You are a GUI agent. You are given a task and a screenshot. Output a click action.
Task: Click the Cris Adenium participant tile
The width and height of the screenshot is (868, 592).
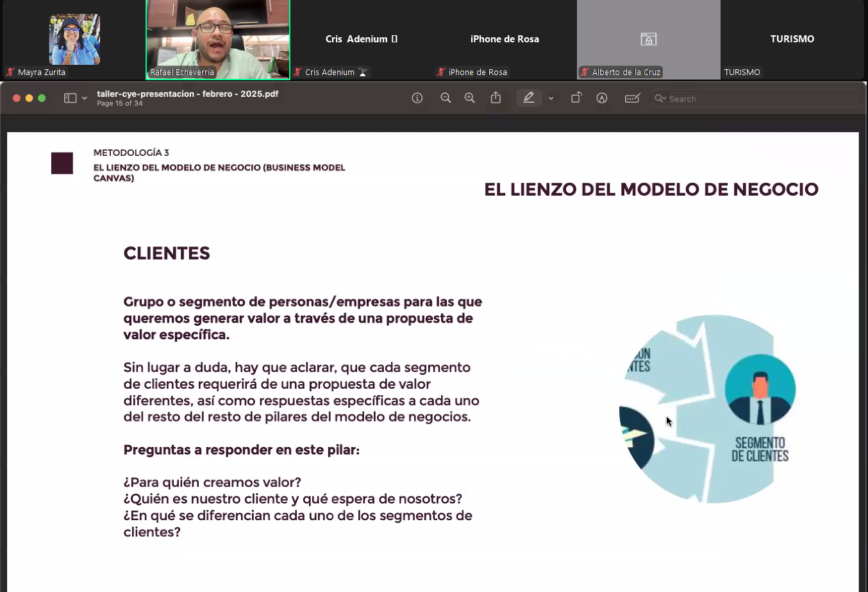[362, 39]
